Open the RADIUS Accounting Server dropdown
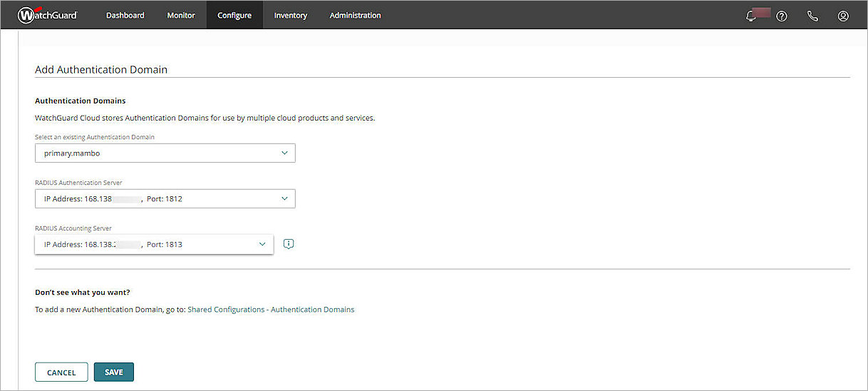This screenshot has width=868, height=391. pos(153,245)
